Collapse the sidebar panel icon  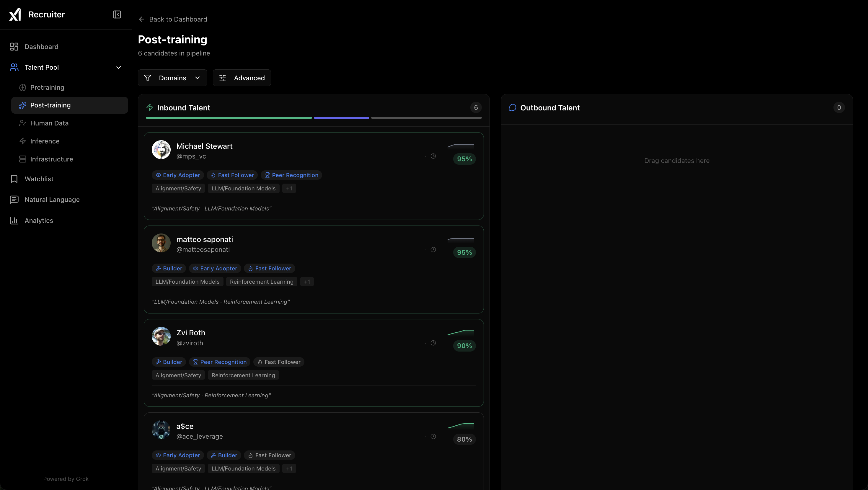[x=117, y=14]
